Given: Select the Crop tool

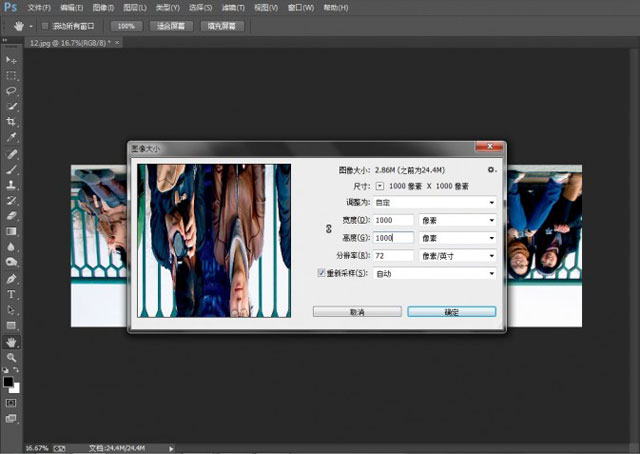Looking at the screenshot, I should (x=11, y=121).
